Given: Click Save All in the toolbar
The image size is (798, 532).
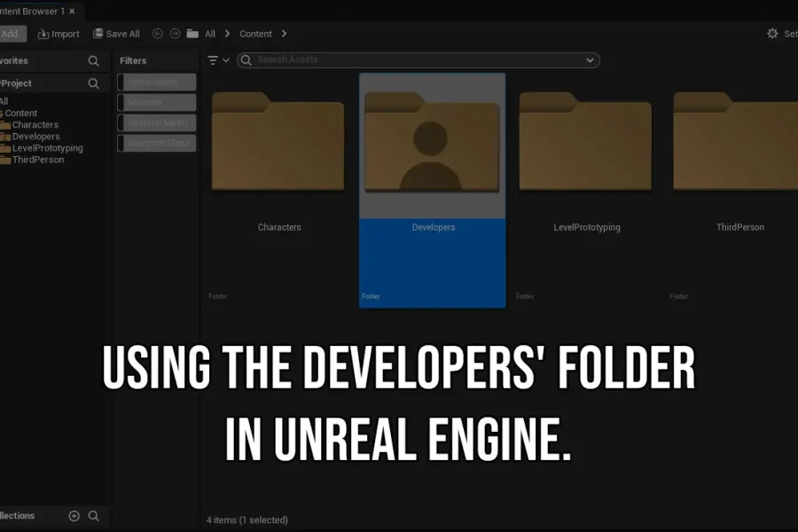Looking at the screenshot, I should point(116,34).
